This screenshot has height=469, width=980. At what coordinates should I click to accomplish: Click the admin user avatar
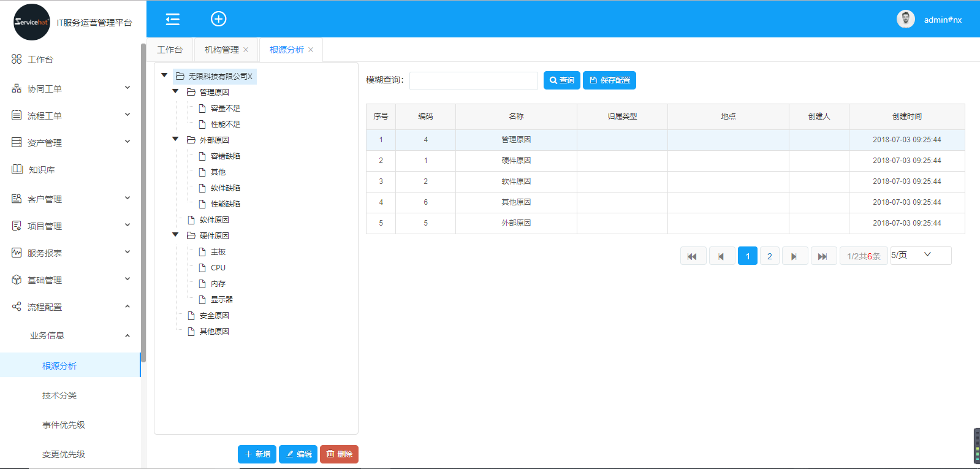tap(905, 20)
